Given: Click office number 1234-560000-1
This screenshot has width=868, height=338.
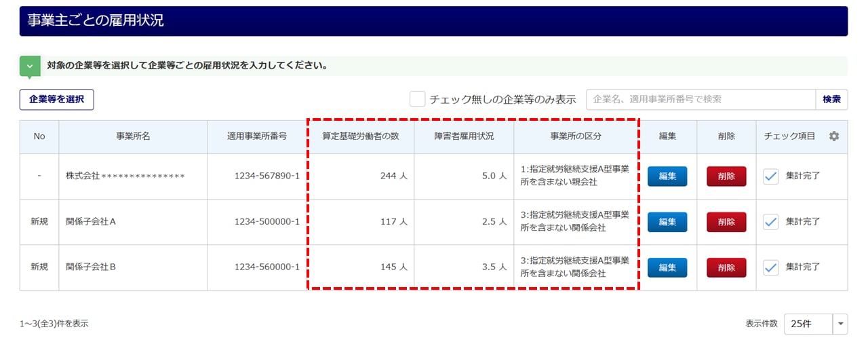Looking at the screenshot, I should pos(267,267).
